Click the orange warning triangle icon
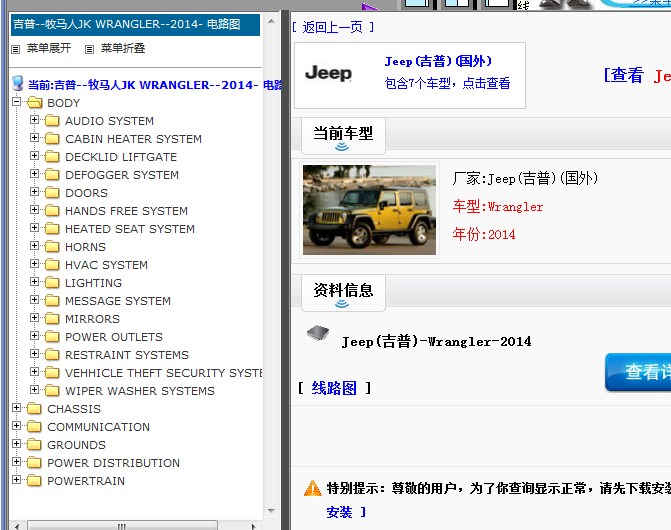 point(313,488)
